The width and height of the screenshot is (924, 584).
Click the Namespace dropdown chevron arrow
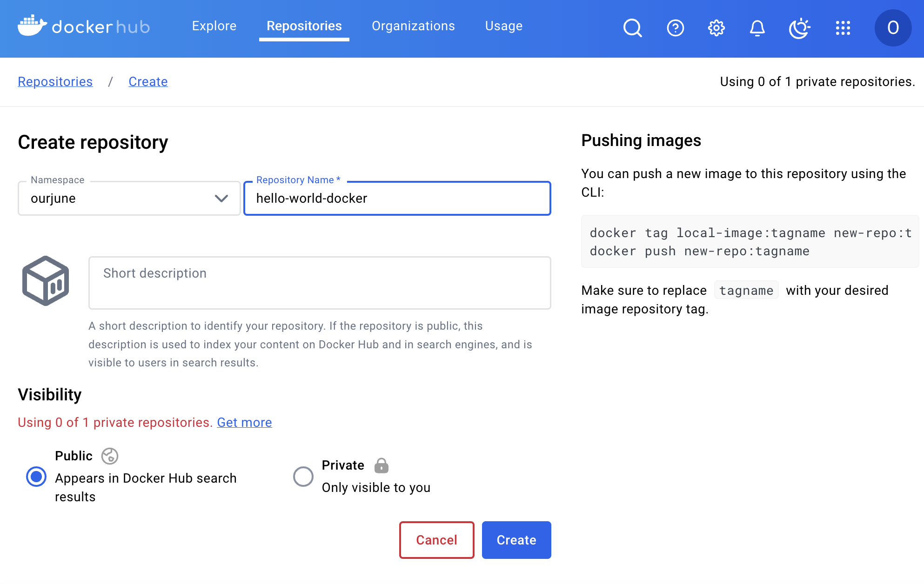[221, 199]
